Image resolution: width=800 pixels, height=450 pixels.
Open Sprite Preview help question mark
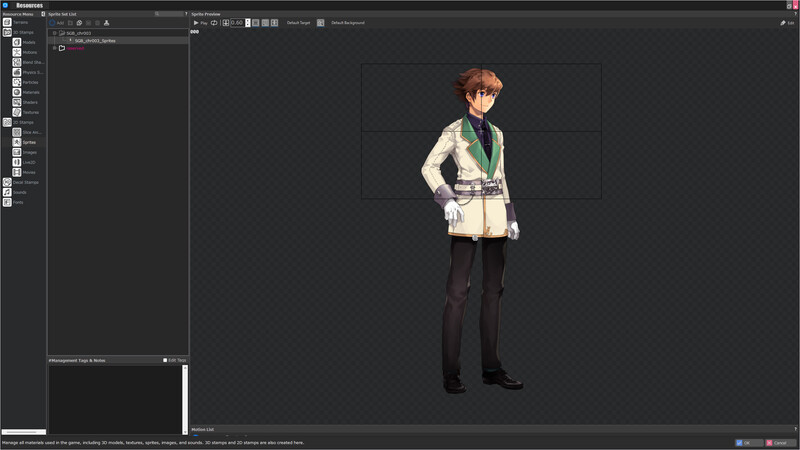tap(795, 14)
